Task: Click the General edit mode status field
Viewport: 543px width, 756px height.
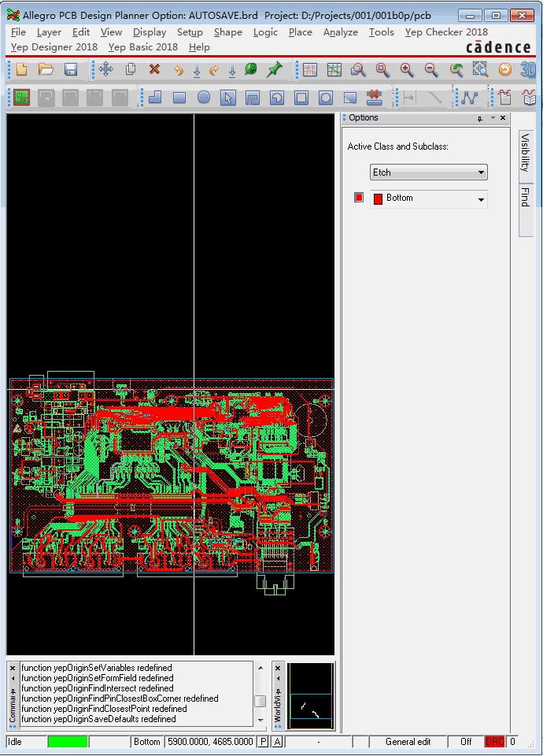Action: click(x=408, y=742)
